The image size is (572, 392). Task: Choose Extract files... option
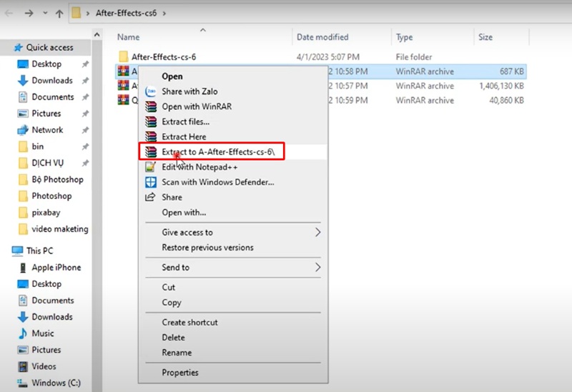point(186,122)
